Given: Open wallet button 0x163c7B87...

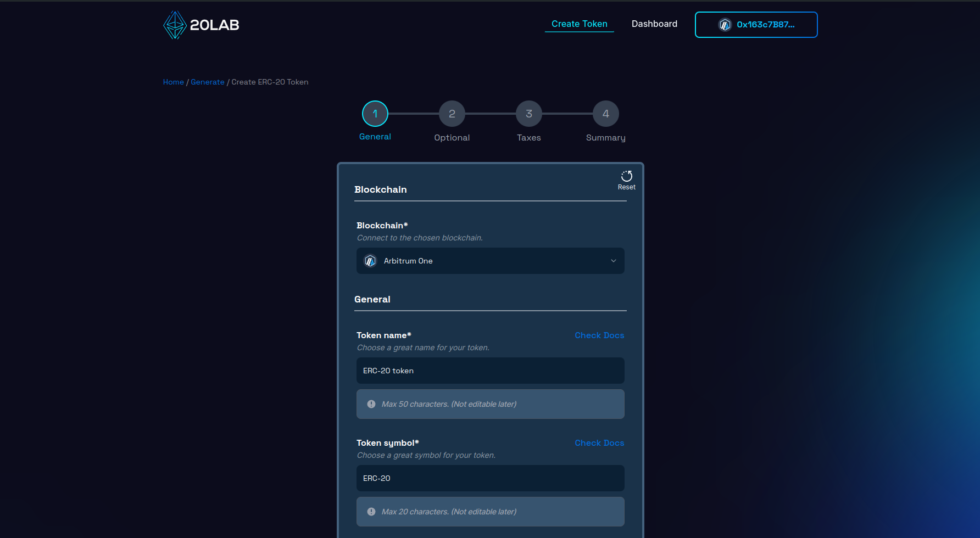Looking at the screenshot, I should (756, 25).
